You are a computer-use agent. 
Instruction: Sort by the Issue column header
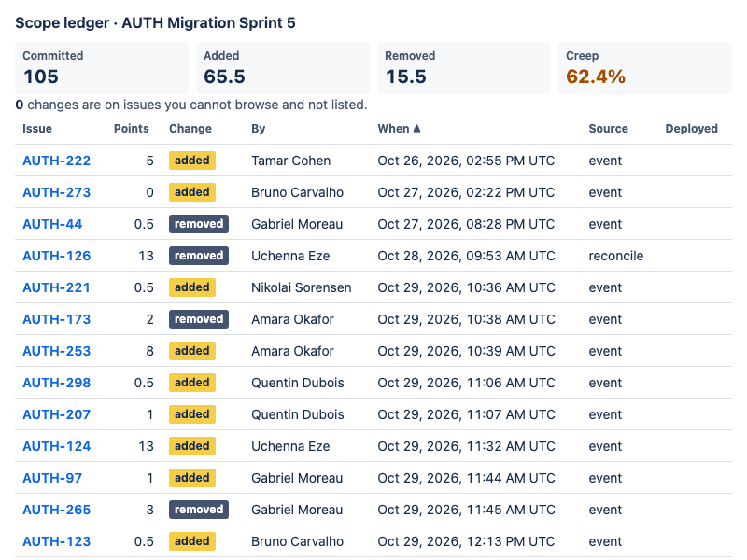tap(37, 129)
